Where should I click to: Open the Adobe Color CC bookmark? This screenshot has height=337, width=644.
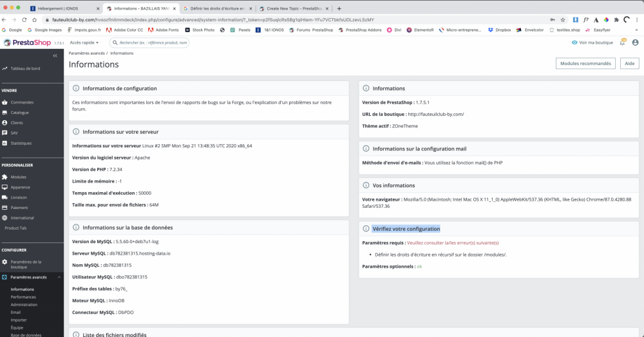(x=124, y=30)
